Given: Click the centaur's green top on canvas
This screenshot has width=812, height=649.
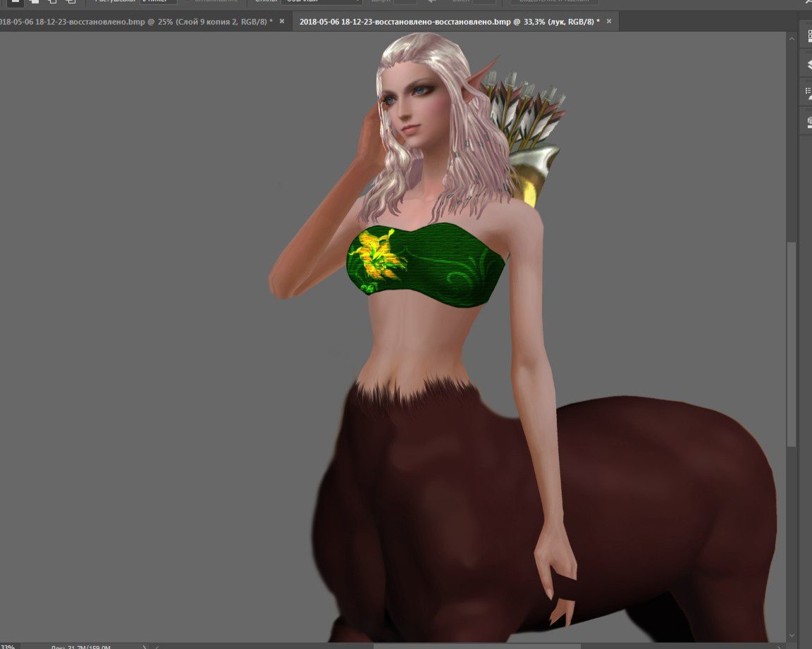Looking at the screenshot, I should pyautogui.click(x=426, y=265).
